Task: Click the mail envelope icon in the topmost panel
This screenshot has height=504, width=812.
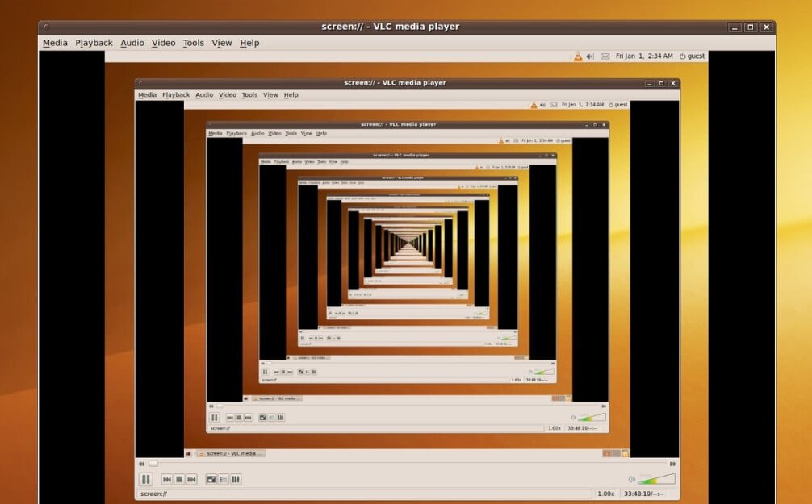Action: 605,56
